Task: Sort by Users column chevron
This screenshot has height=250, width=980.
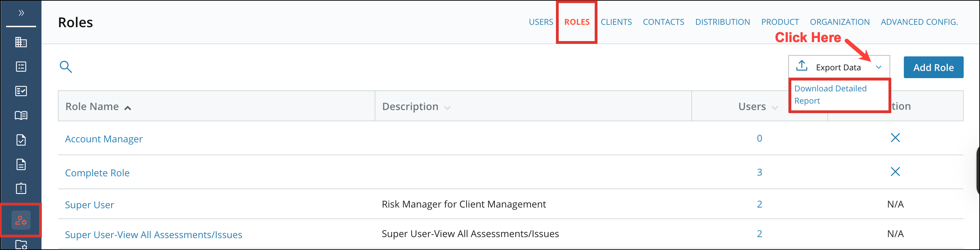Action: (x=775, y=108)
